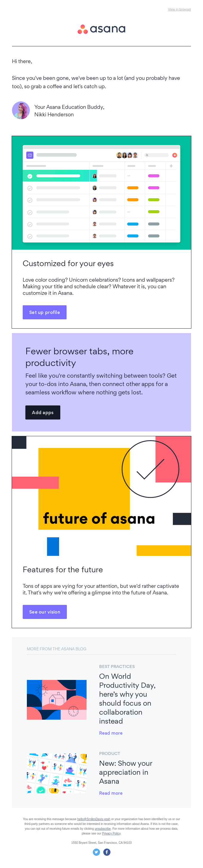The height and width of the screenshot is (868, 203).
Task: Click the search field in mockup
Action: pyautogui.click(x=156, y=155)
